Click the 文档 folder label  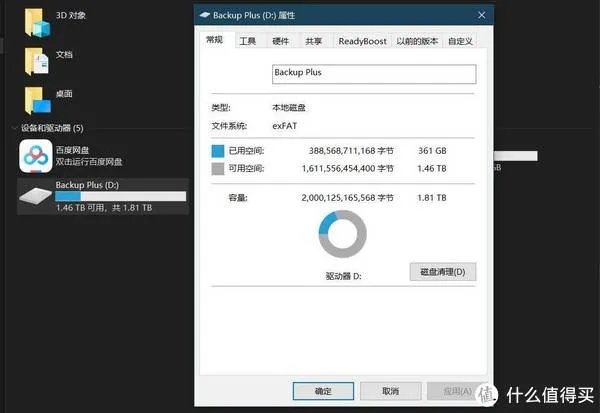64,54
